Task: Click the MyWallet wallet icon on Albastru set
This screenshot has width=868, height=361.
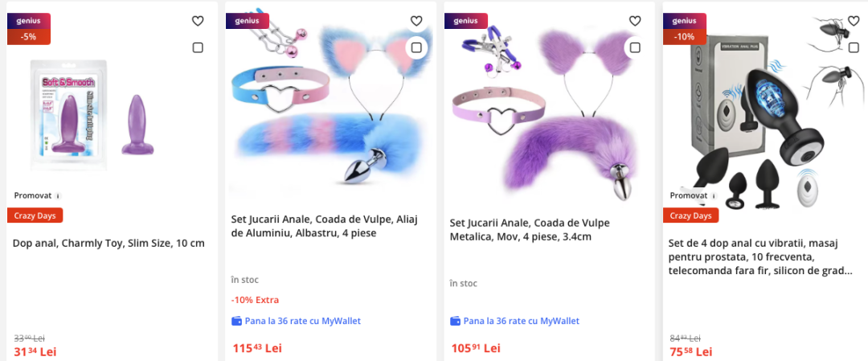Action: point(236,321)
